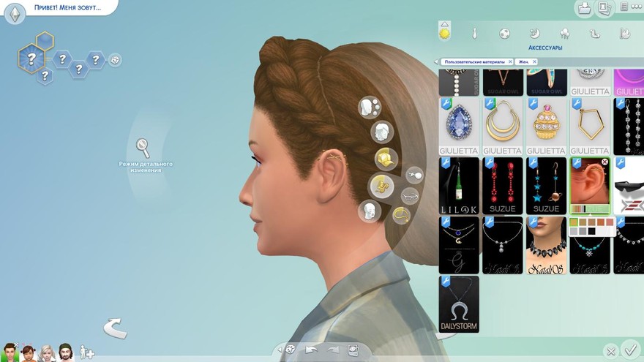
Task: Click the save to library folder icon
Action: pyautogui.click(x=584, y=8)
